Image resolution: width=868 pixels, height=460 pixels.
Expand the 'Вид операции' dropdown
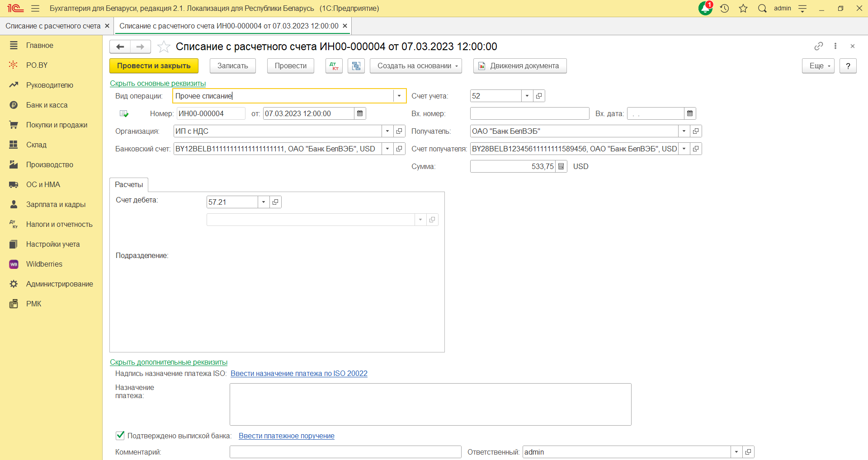399,96
